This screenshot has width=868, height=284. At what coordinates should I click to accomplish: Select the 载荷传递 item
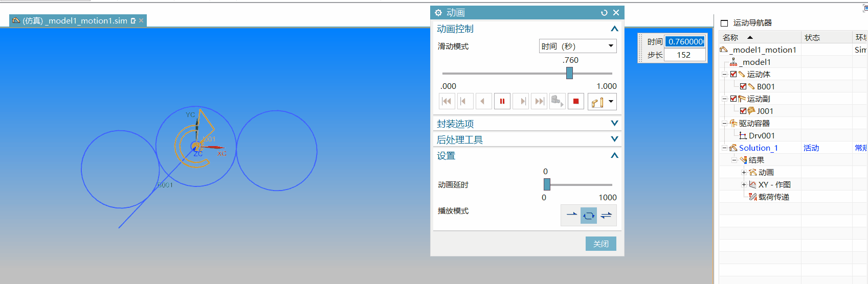point(773,197)
